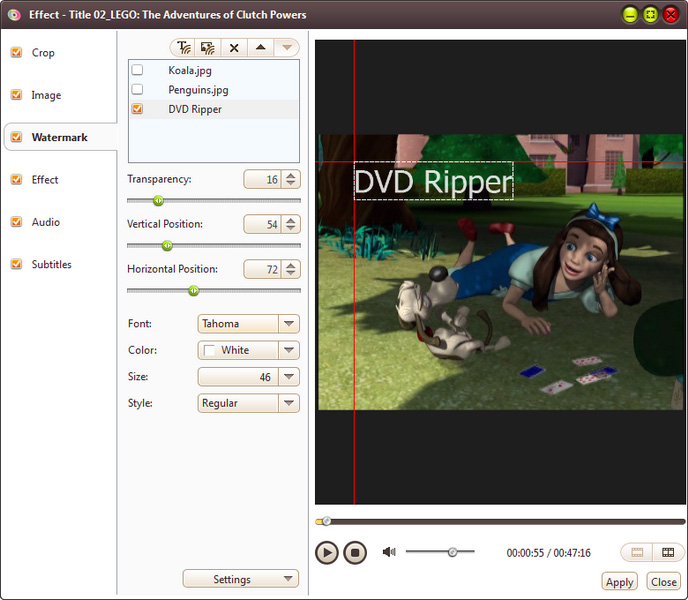Switch to the Crop tab
This screenshot has height=600, width=688.
tap(43, 53)
